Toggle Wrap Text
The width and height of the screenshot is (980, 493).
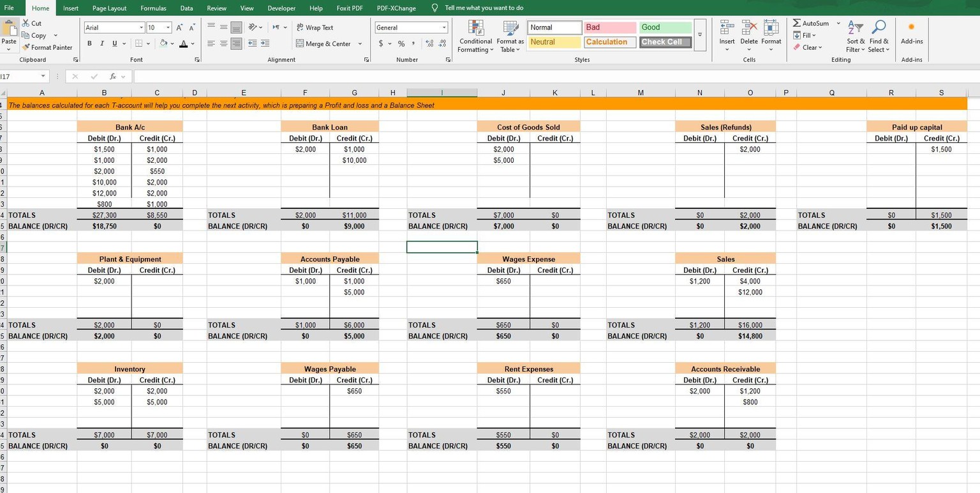click(315, 27)
